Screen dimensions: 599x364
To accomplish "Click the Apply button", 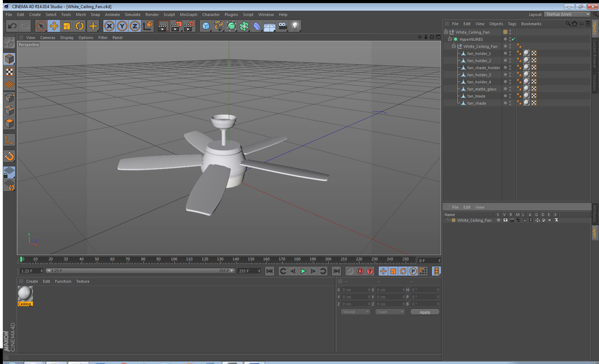I will 425,312.
